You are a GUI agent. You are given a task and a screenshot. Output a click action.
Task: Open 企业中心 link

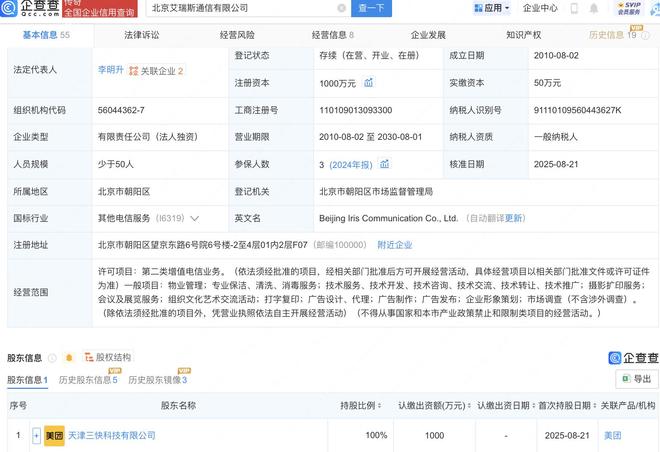(x=540, y=8)
